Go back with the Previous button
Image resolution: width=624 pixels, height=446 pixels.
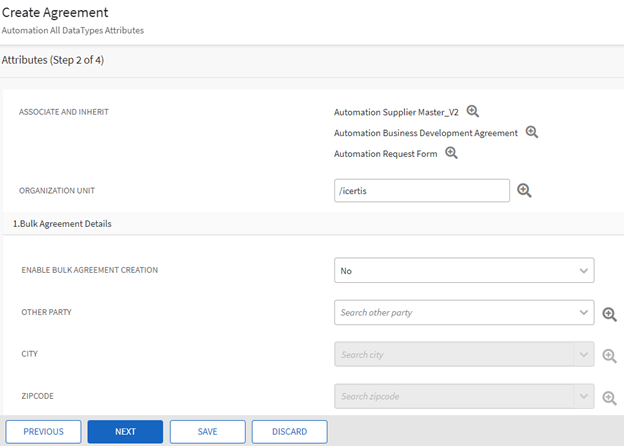[x=44, y=432]
